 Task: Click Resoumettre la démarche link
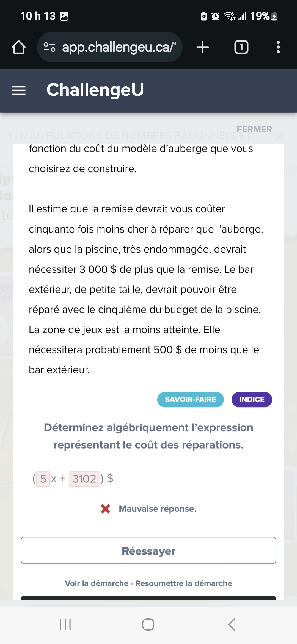coord(184,583)
